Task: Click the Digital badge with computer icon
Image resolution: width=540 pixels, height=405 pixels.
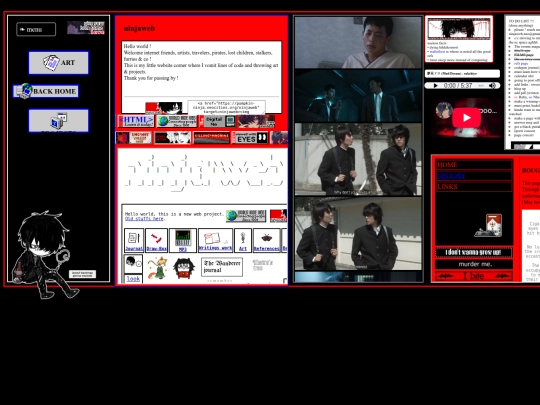Action: pyautogui.click(x=219, y=121)
